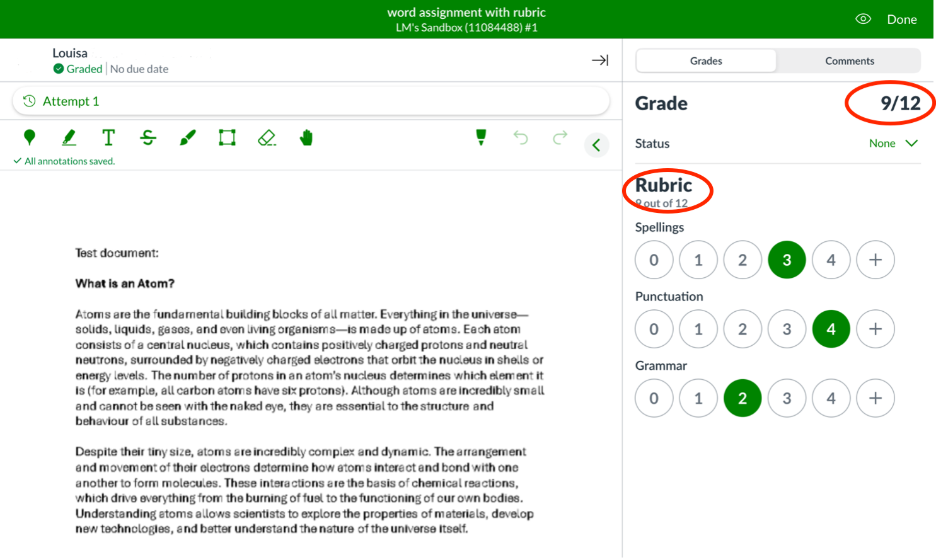Select the eraser tool
This screenshot has width=936, height=560.
point(267,137)
